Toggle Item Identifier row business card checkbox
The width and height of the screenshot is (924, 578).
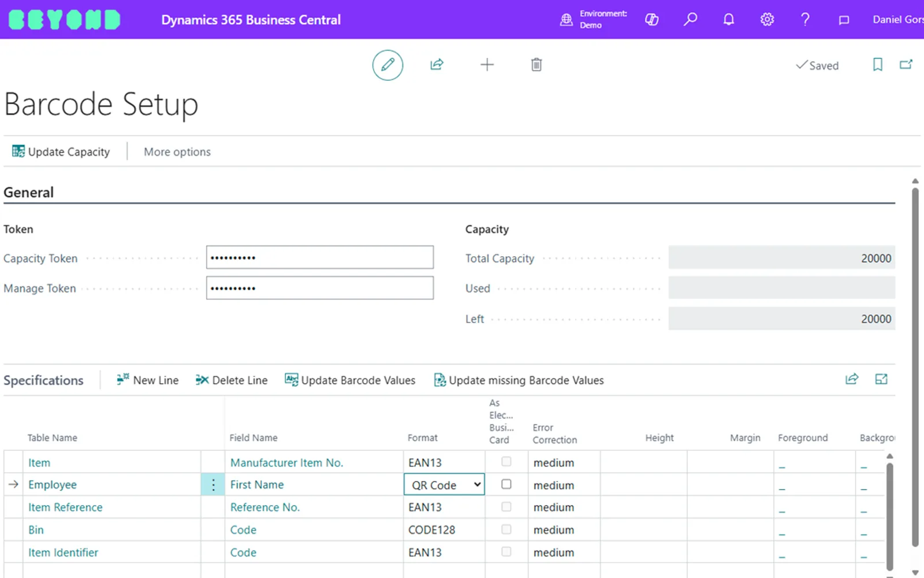click(506, 552)
